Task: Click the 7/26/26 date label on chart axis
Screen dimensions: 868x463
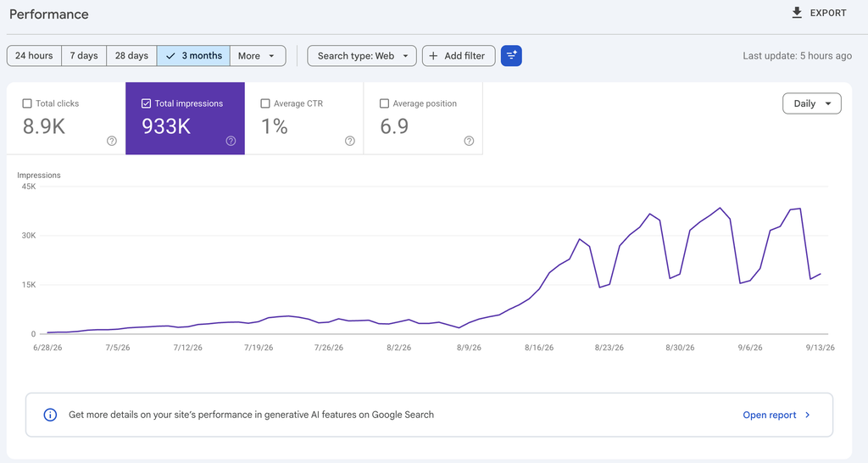Action: [329, 348]
